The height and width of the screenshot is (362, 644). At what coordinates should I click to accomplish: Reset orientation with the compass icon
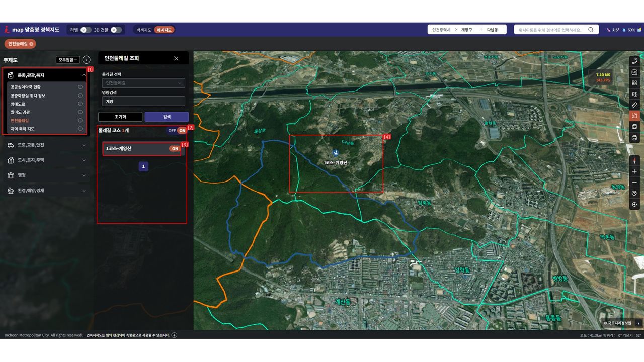click(x=634, y=161)
